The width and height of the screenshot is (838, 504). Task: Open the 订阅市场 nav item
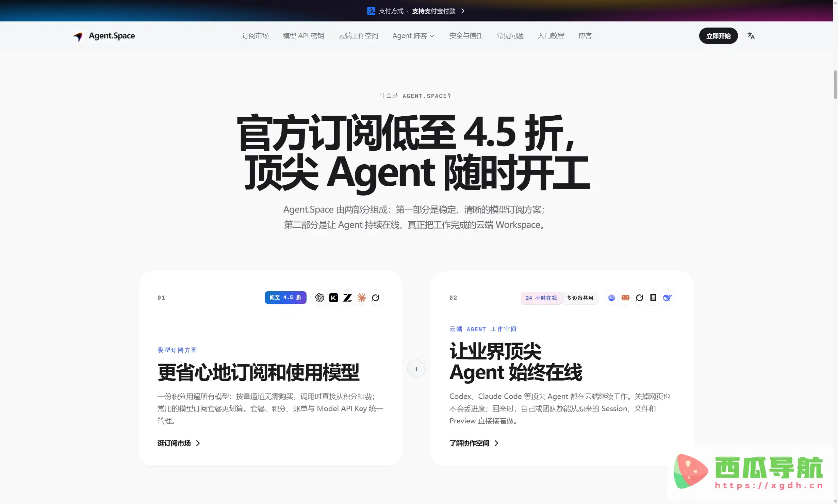tap(256, 36)
